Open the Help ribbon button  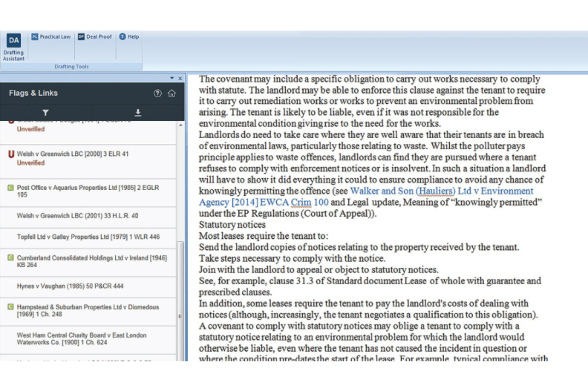click(x=129, y=37)
